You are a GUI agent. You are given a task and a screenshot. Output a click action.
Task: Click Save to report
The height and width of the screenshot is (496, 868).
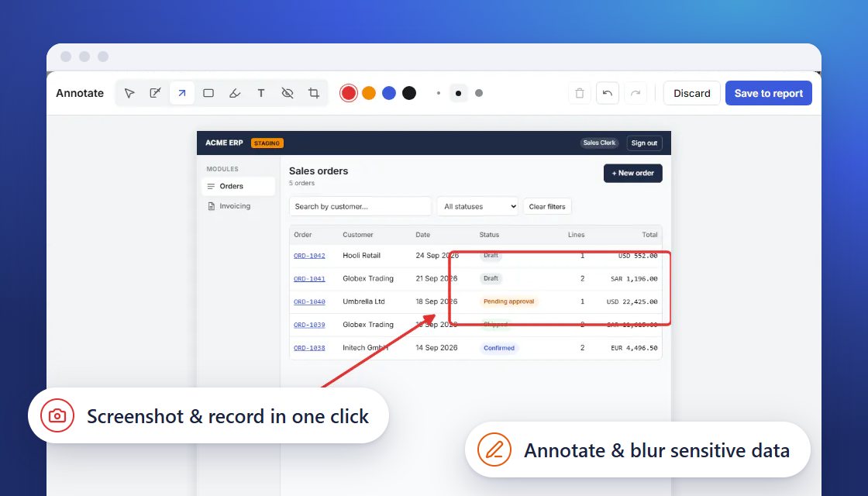tap(768, 93)
